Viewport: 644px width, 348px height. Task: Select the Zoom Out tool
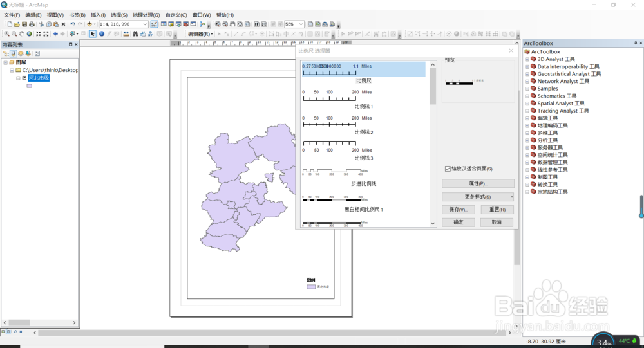click(14, 33)
